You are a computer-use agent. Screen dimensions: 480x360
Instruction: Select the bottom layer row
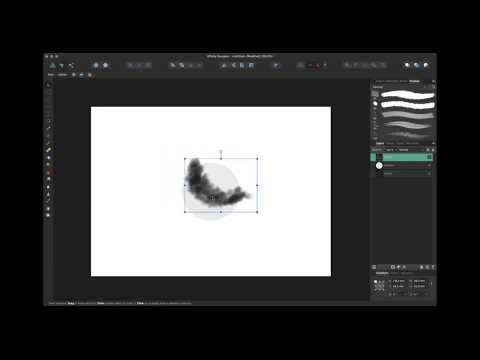402,173
